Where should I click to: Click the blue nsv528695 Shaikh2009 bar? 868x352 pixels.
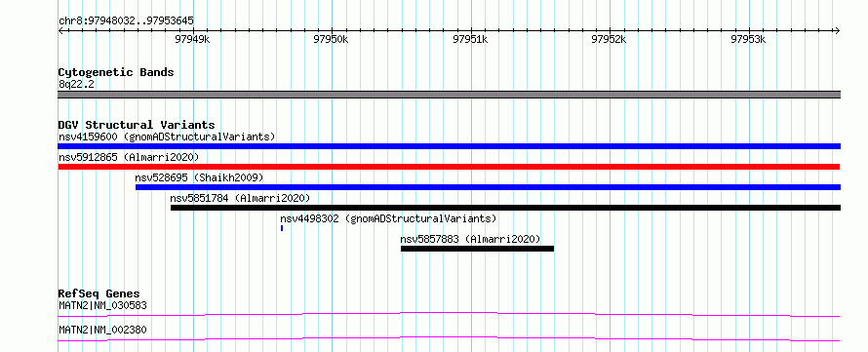[x=488, y=187]
